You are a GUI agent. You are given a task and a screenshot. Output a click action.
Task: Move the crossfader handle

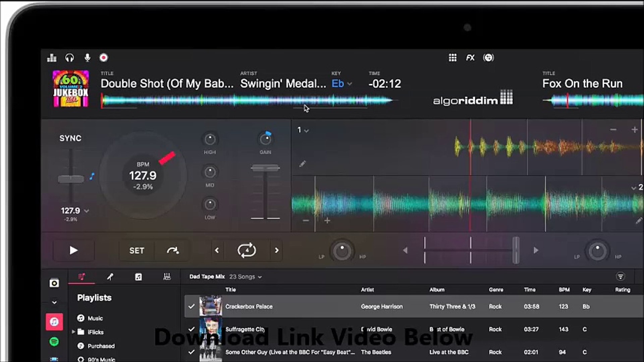pos(516,250)
